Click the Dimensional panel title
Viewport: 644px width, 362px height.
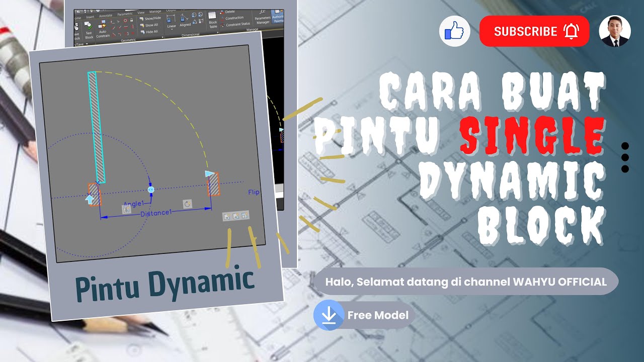(x=191, y=34)
